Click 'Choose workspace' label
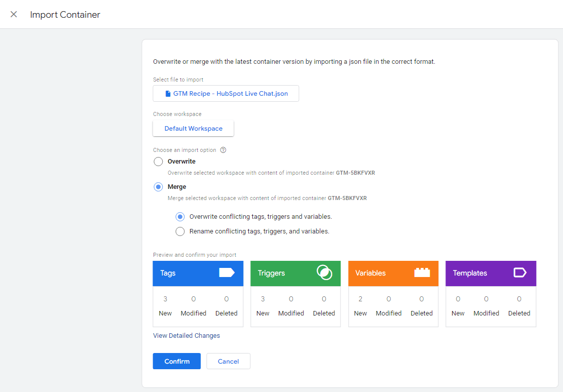Screen dimensions: 563x392 click(177, 114)
